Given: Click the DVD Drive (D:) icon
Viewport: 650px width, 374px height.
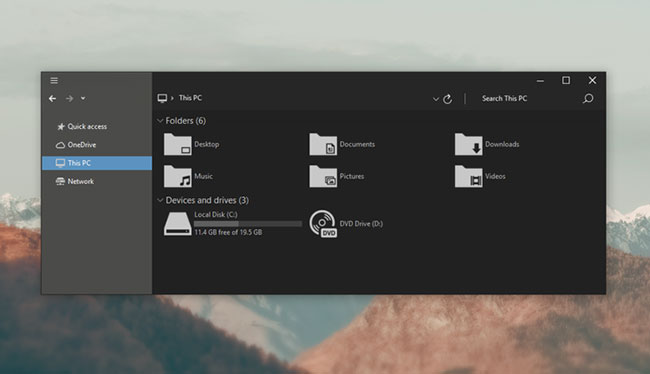Looking at the screenshot, I should pyautogui.click(x=323, y=224).
